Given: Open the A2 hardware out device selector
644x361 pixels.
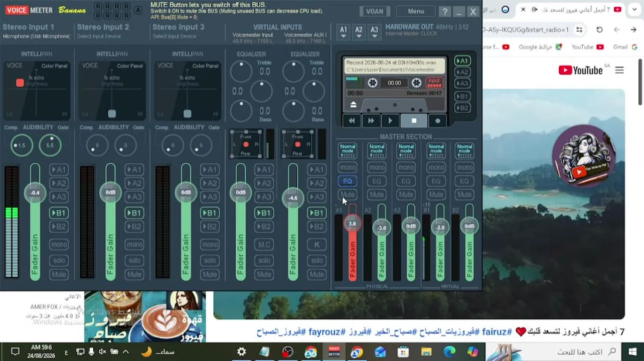Looking at the screenshot, I should (359, 32).
